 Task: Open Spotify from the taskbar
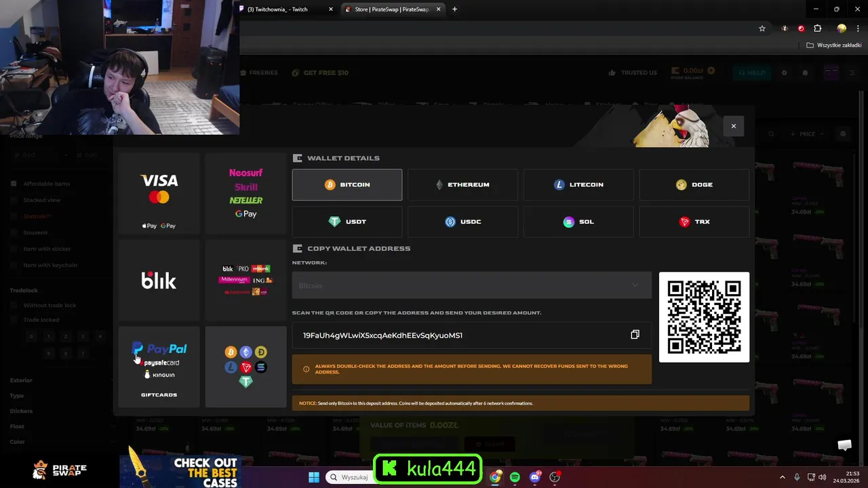515,477
